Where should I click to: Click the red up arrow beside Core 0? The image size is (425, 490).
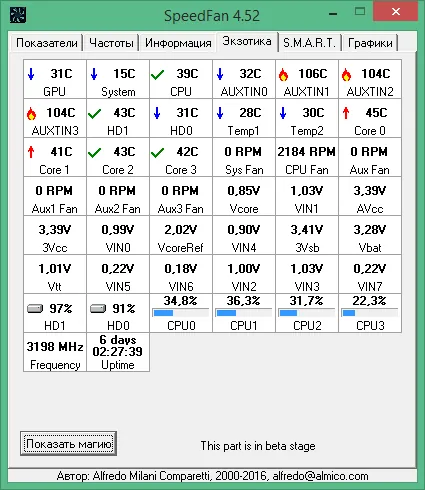pyautogui.click(x=346, y=113)
